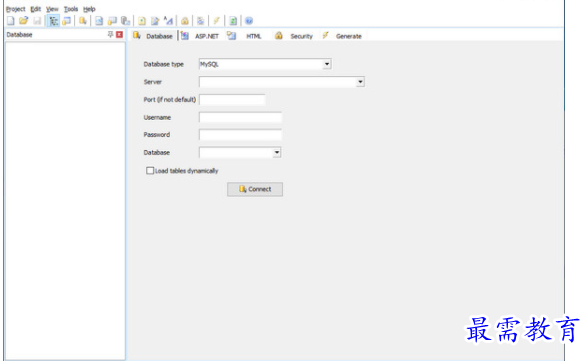The width and height of the screenshot is (588, 361).
Task: Click the window-with-cylinder icon beside the tree icon
Action: pos(67,21)
